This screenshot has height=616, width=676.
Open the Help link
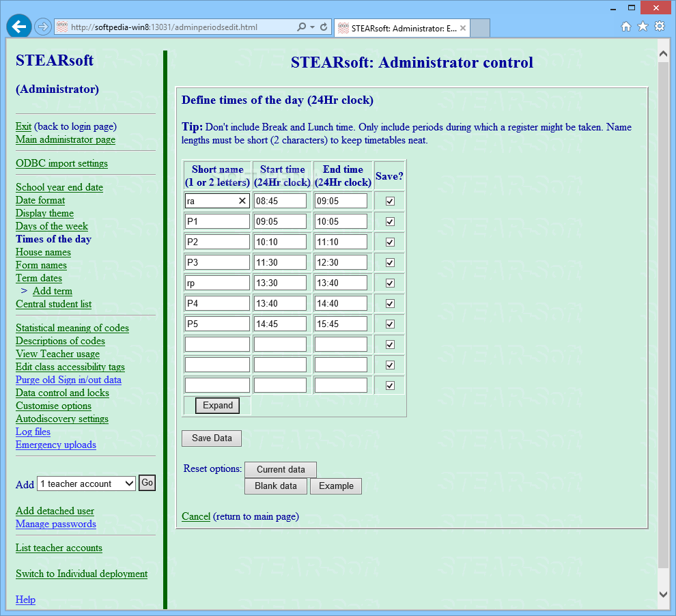coord(25,600)
